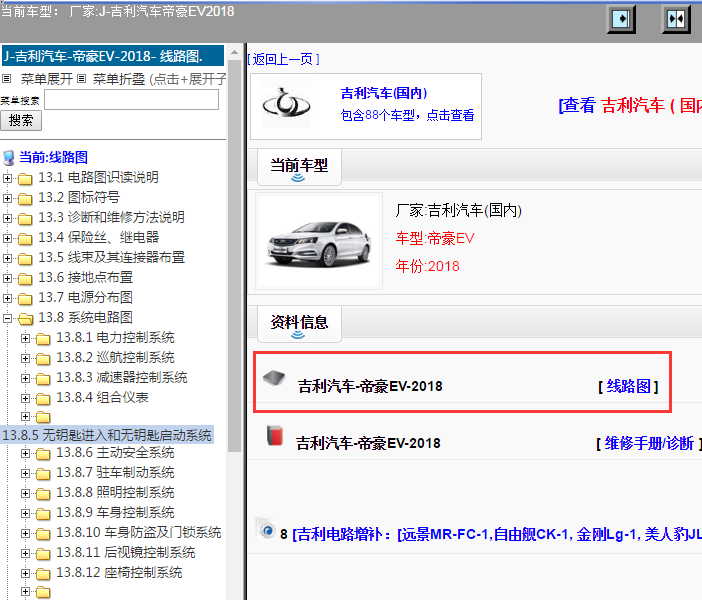The width and height of the screenshot is (702, 600).
Task: Click folder icon for 13.8.9 车身控制系统
Action: point(43,513)
